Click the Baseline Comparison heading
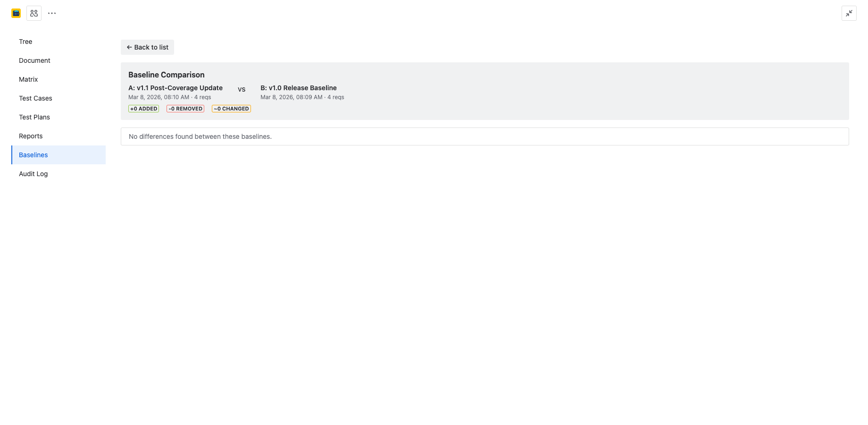 (167, 75)
